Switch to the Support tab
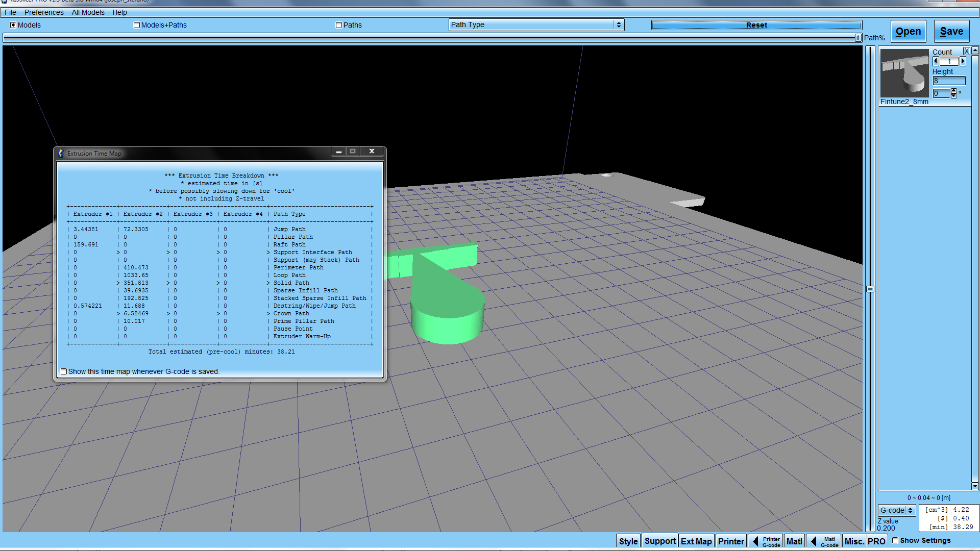Screen dimensions: 980x551 [x=660, y=541]
